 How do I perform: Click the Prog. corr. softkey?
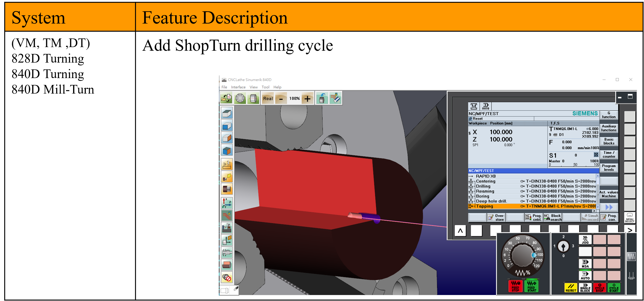[x=609, y=218]
